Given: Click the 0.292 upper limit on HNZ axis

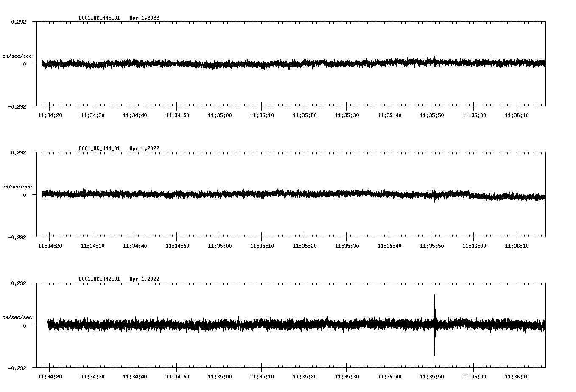Looking at the screenshot, I should click(19, 283).
